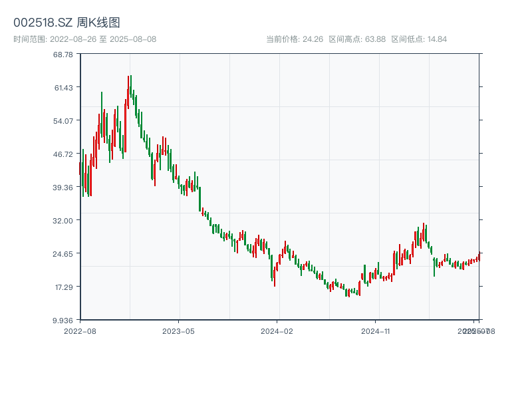The width and height of the screenshot is (532, 399).
Task: Click the 32.00 gridline label
Action: coord(64,220)
